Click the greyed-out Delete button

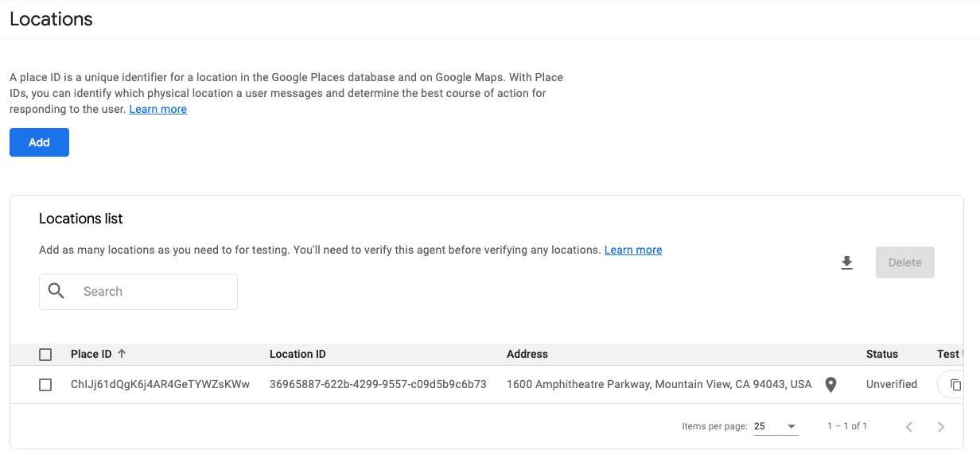pos(904,262)
